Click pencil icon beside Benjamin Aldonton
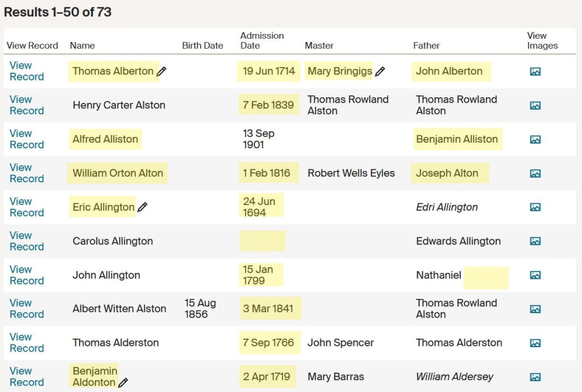 [x=123, y=383]
